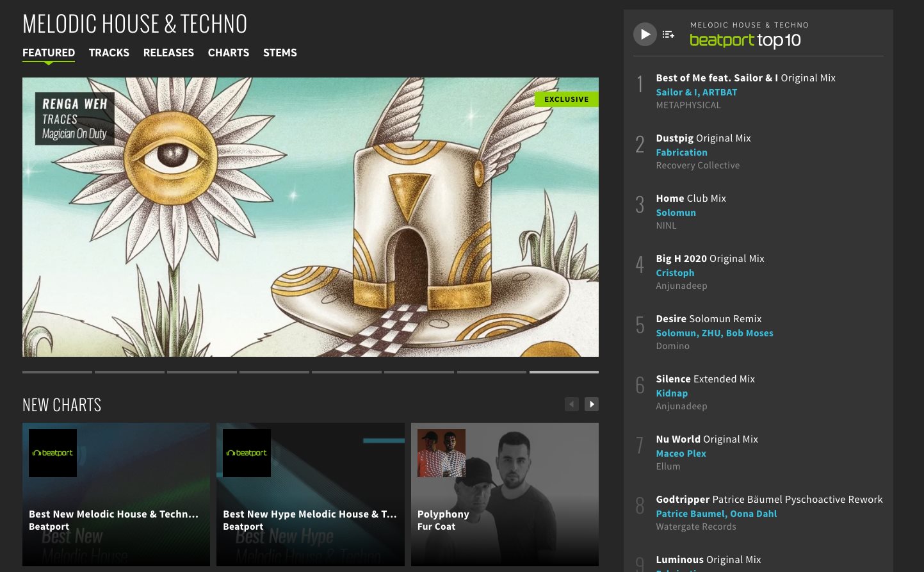This screenshot has width=924, height=572.
Task: Select the first carousel slide indicator
Action: pyautogui.click(x=57, y=372)
